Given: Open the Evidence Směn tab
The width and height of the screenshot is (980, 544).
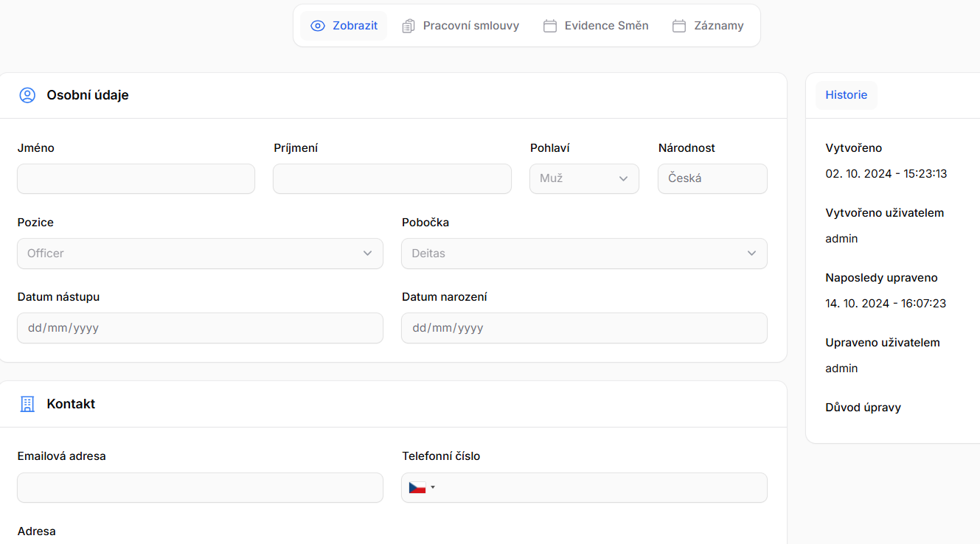Looking at the screenshot, I should (x=596, y=26).
